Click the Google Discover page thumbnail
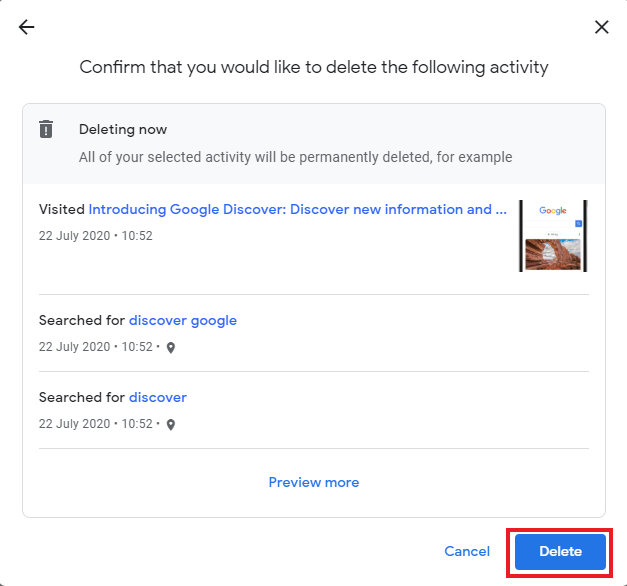 coord(553,236)
